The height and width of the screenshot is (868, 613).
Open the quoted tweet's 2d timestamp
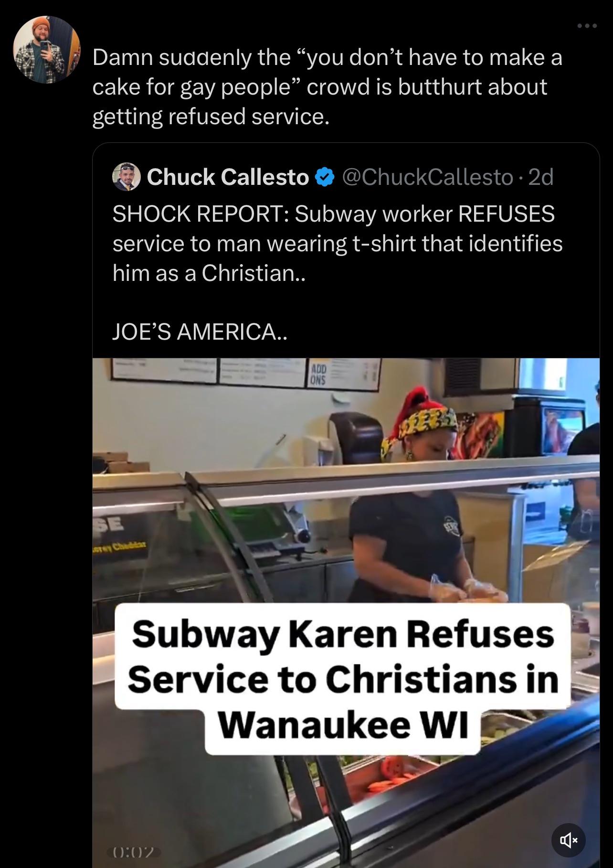coord(541,177)
